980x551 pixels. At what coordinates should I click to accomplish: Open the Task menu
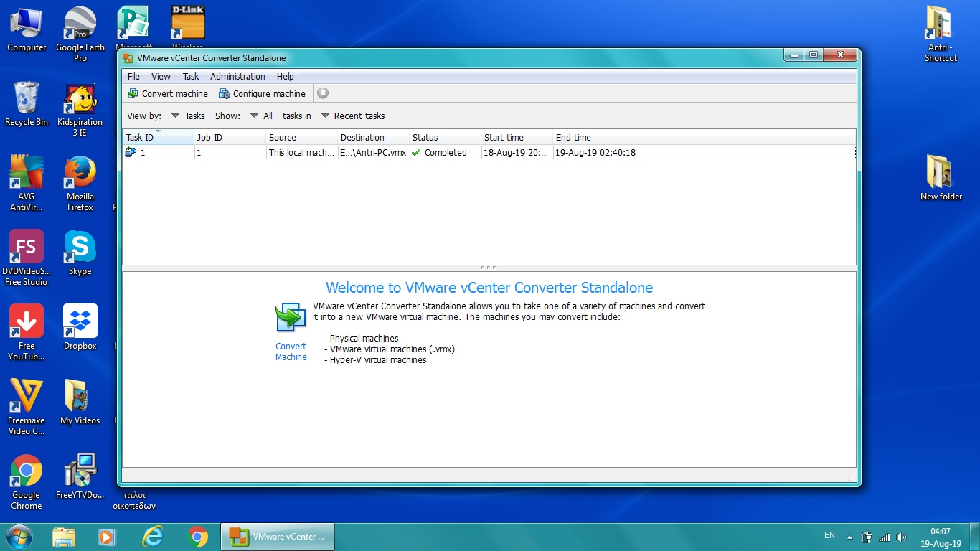(x=191, y=76)
